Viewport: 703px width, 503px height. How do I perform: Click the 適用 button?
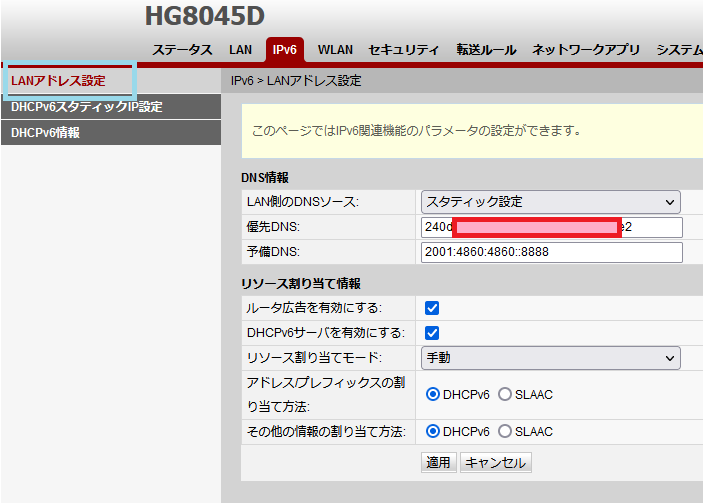coord(438,462)
